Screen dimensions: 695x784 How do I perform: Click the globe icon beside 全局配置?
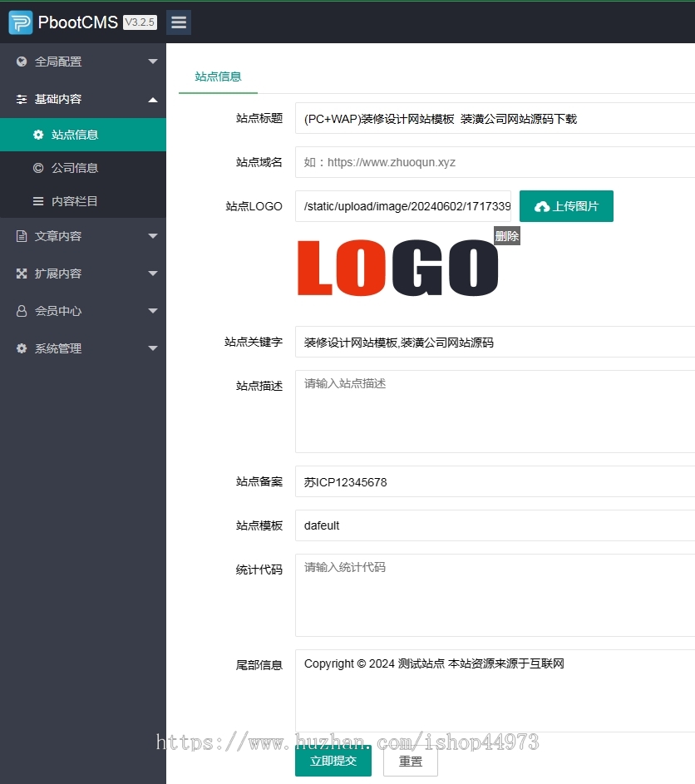click(22, 62)
